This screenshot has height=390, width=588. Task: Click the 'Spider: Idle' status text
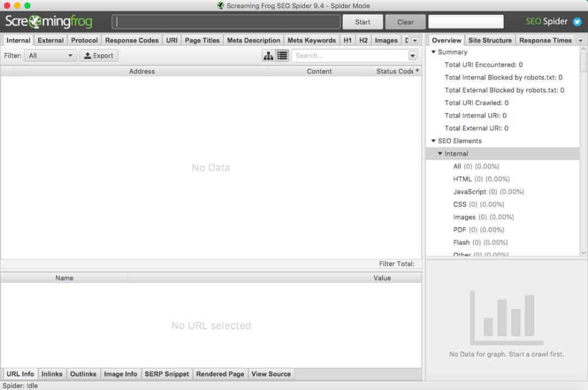point(20,386)
